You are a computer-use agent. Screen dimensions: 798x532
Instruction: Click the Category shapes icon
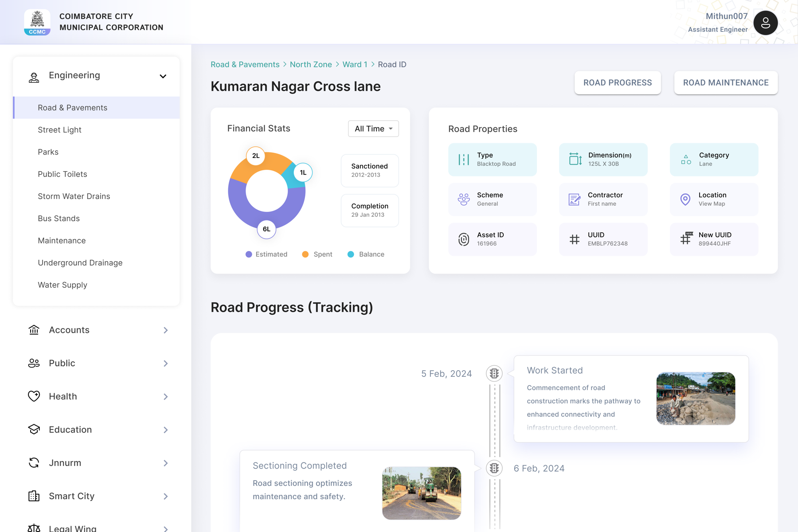coord(686,160)
